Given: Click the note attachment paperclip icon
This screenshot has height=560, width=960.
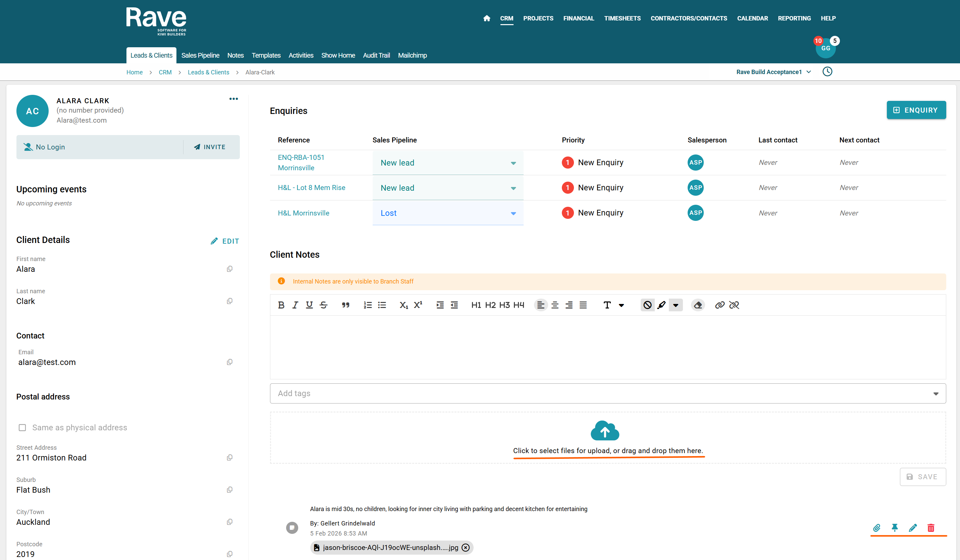Looking at the screenshot, I should point(876,527).
